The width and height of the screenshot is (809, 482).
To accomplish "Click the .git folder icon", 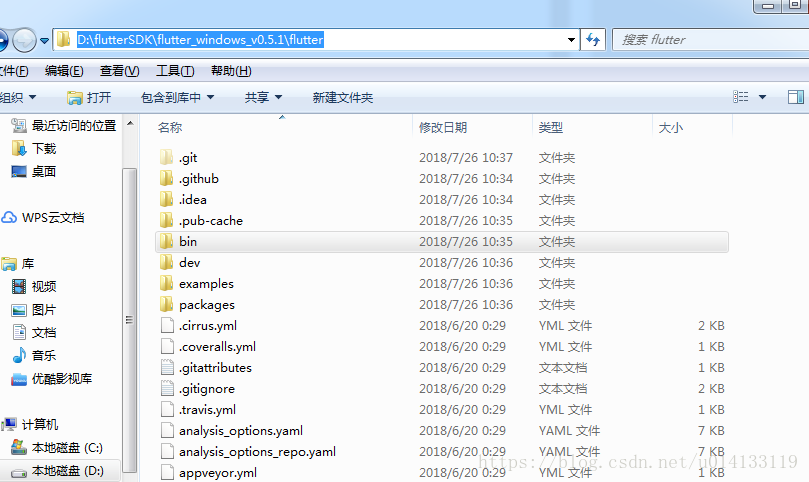I will click(166, 157).
